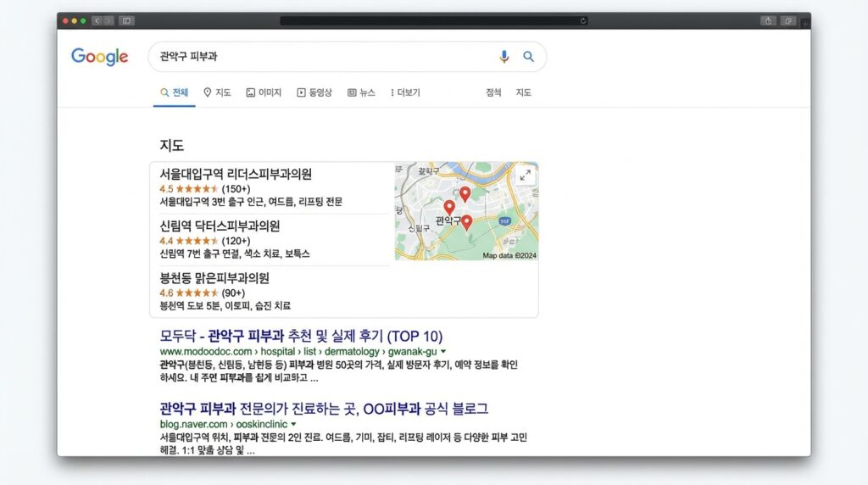Expand the map with the fullscreen icon
The width and height of the screenshot is (868, 485).
point(525,175)
